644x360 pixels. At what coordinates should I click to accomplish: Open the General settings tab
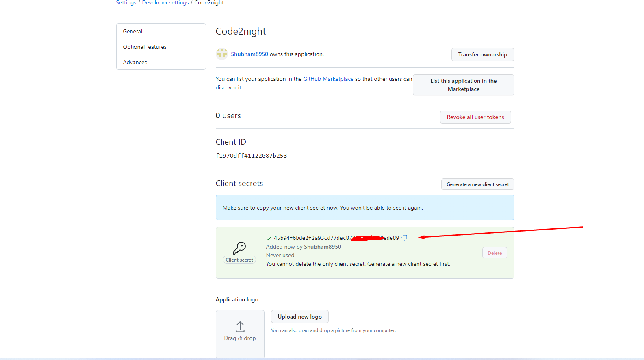tap(161, 31)
